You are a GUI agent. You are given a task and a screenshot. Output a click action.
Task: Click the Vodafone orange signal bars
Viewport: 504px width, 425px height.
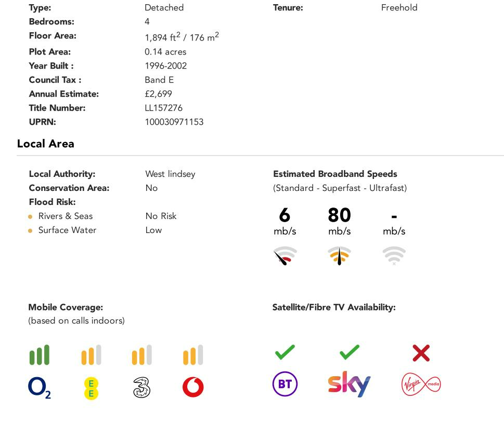(x=193, y=355)
